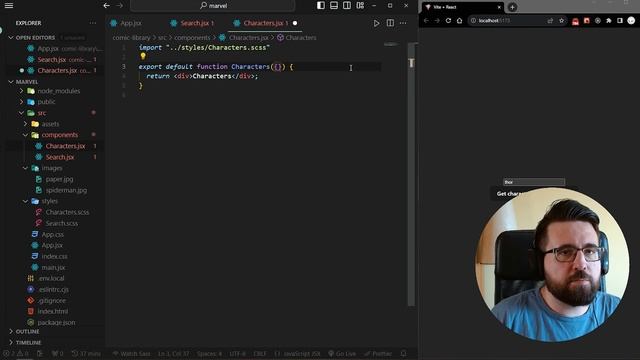Click Prettier in the status bar

point(378,353)
